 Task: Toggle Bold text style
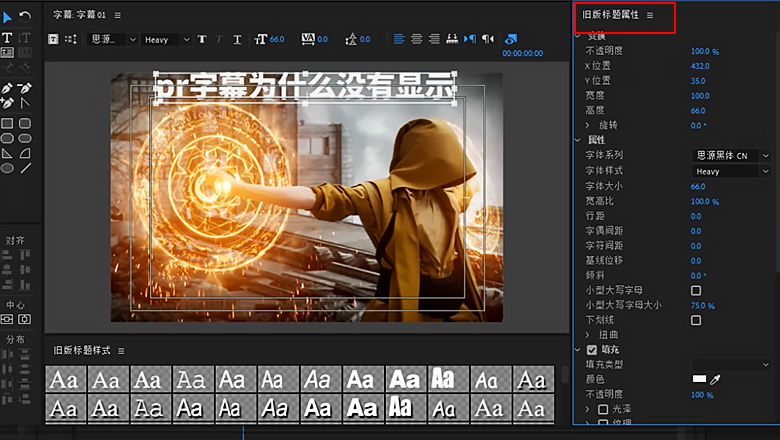[202, 39]
